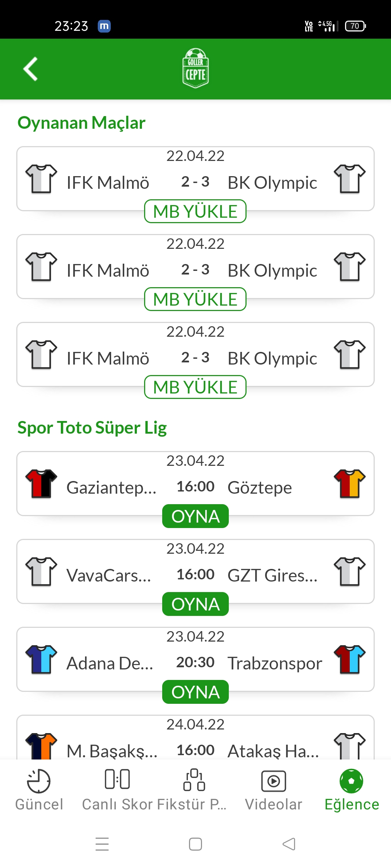Tap the first MB YÜKLE button
The width and height of the screenshot is (391, 868).
pos(195,211)
